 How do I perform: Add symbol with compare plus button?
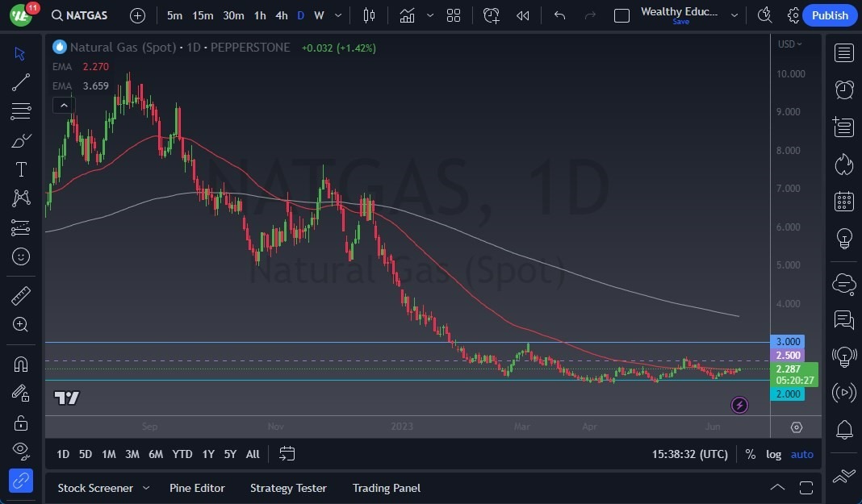pos(137,15)
